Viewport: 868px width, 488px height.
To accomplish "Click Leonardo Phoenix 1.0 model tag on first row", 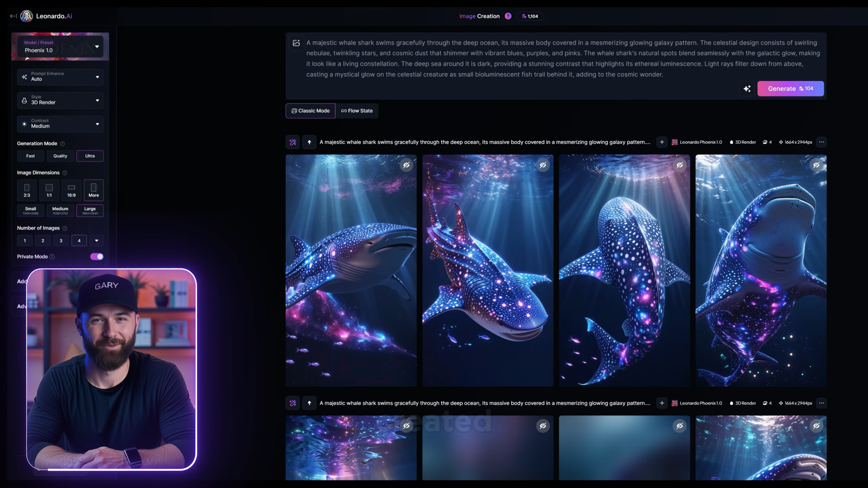I will point(697,142).
